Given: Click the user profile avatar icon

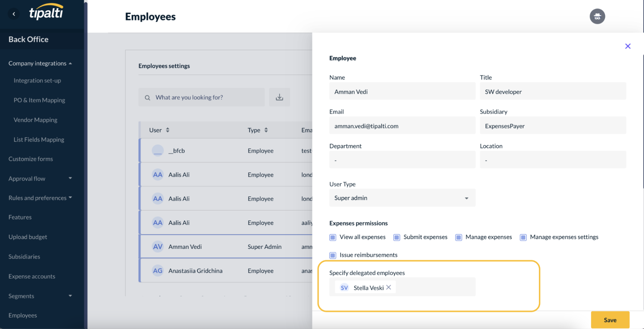Looking at the screenshot, I should 597,16.
